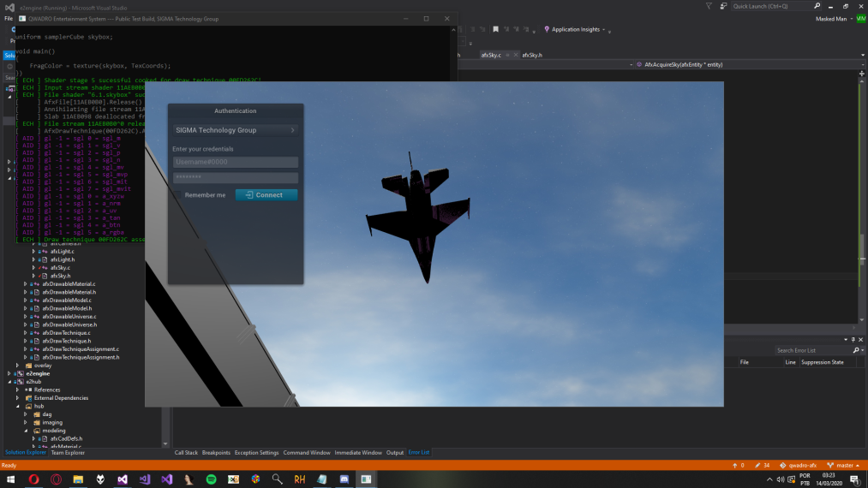Select the Error List tab

418,453
